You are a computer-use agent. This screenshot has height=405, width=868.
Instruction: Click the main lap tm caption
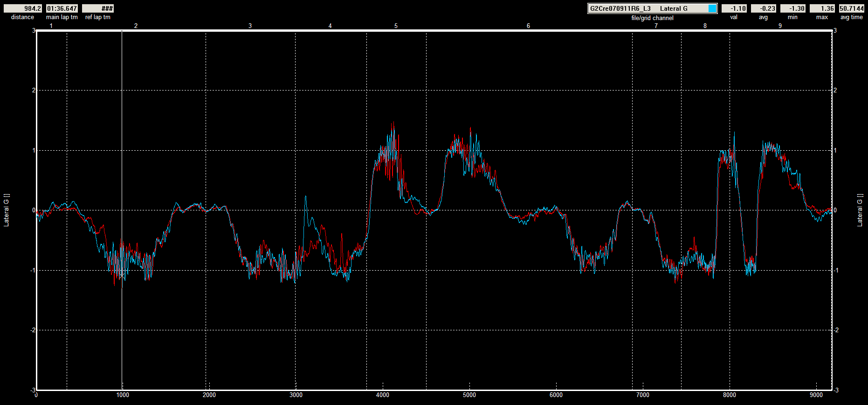62,17
